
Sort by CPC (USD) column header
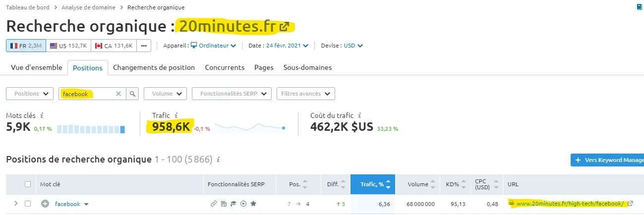coord(486,184)
